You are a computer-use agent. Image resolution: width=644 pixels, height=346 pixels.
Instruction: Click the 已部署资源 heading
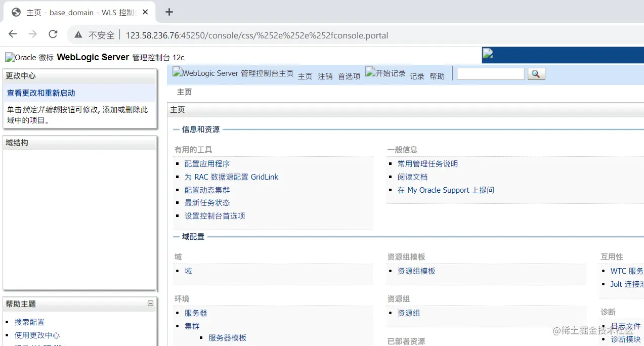pyautogui.click(x=406, y=341)
